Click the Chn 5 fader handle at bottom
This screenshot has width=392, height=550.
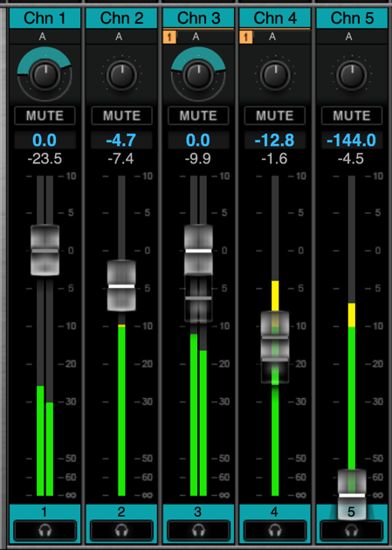point(352,495)
